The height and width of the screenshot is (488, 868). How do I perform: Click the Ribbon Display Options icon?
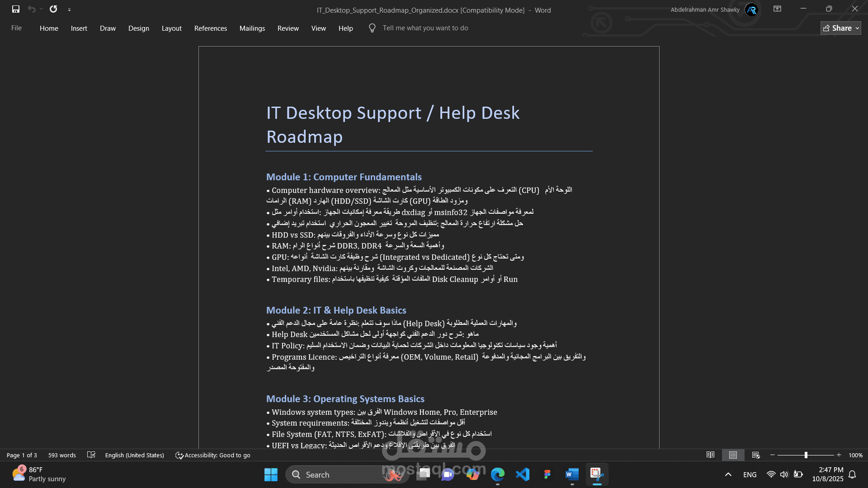(x=777, y=9)
